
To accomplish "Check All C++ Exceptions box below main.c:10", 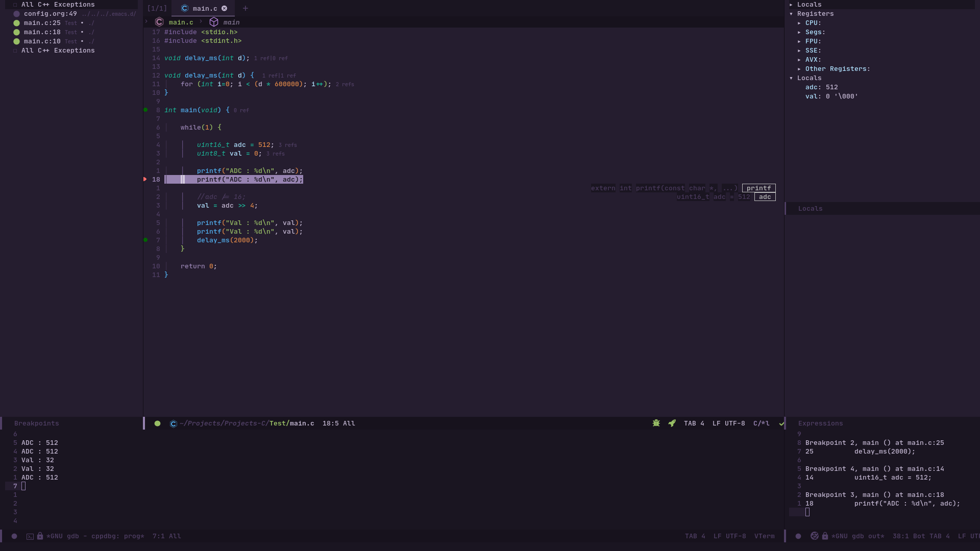I will (15, 51).
